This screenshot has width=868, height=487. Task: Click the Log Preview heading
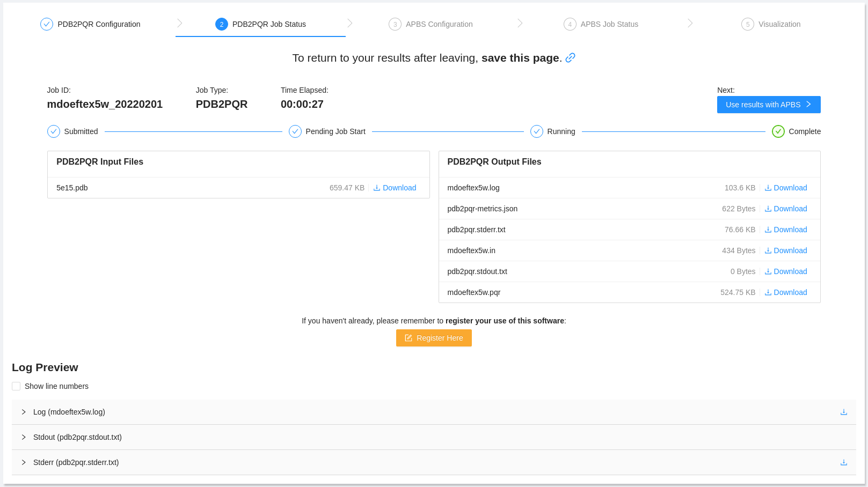pos(45,367)
